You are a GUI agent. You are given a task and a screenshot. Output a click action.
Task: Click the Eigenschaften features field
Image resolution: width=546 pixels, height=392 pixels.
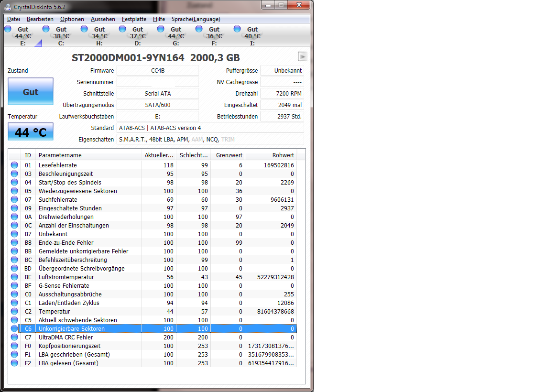pos(210,139)
